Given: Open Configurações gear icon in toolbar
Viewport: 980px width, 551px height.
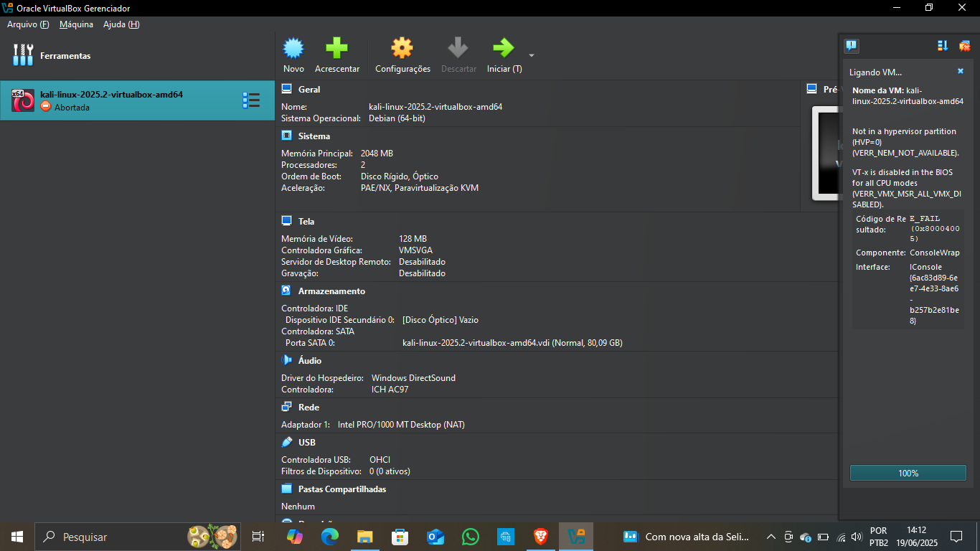Looking at the screenshot, I should (x=402, y=49).
